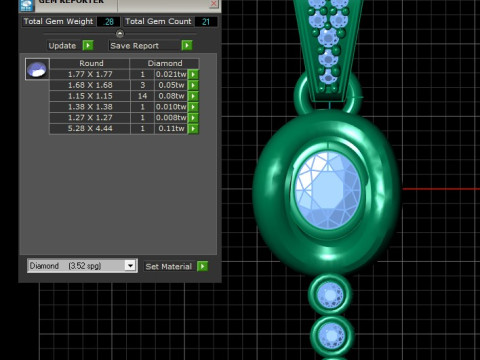
Task: Click the Round column header
Action: 91,63
